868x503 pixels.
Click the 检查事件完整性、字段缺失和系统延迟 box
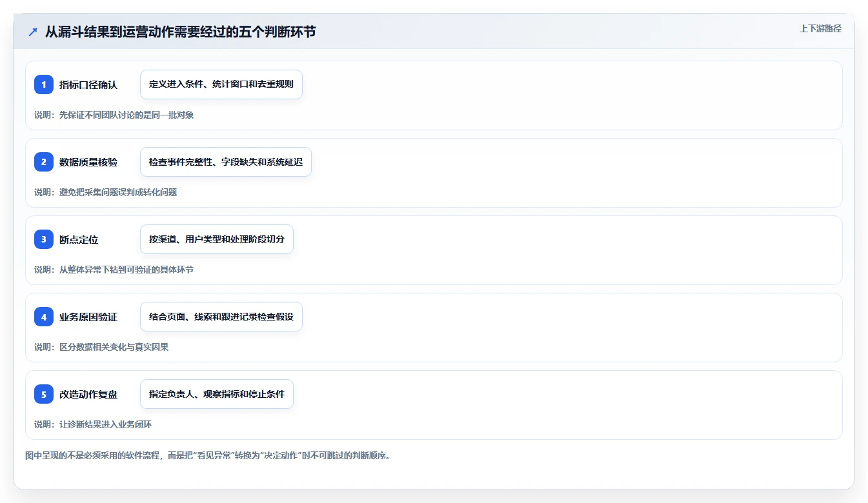[226, 162]
